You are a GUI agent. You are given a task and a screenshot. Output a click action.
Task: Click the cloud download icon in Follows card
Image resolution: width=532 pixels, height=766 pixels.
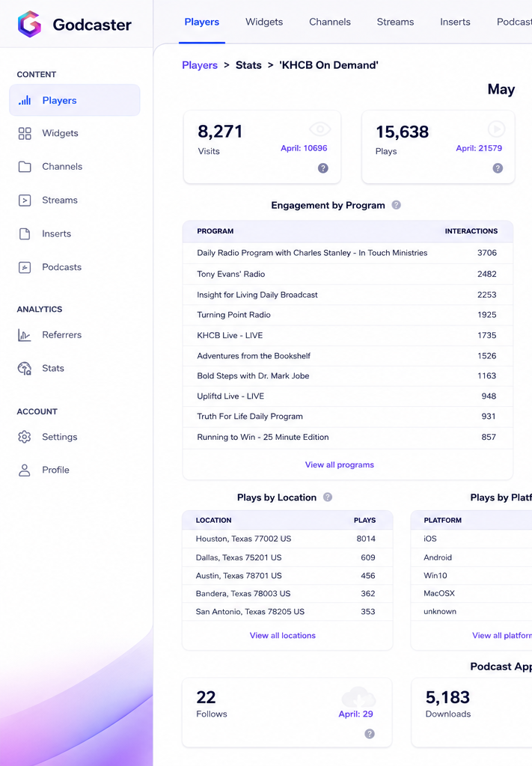coord(358,696)
